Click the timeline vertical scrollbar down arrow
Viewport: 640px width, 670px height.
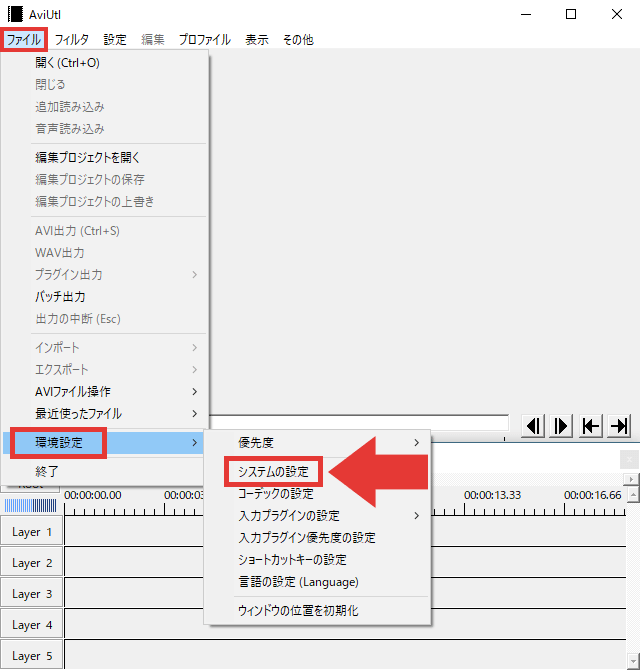pyautogui.click(x=633, y=661)
